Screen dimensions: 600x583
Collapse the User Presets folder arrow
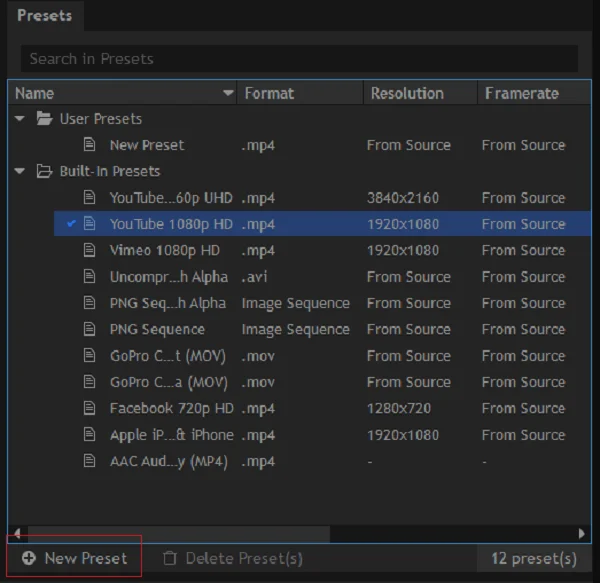(20, 119)
